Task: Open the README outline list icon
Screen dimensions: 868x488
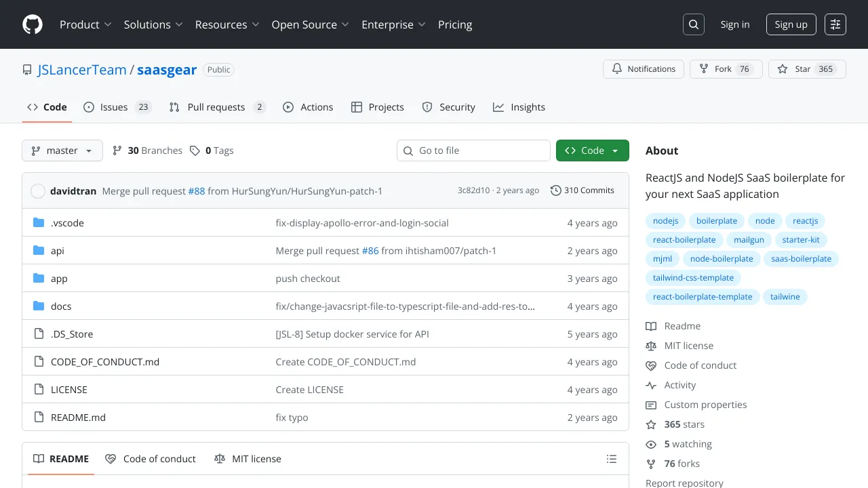Action: [x=612, y=459]
